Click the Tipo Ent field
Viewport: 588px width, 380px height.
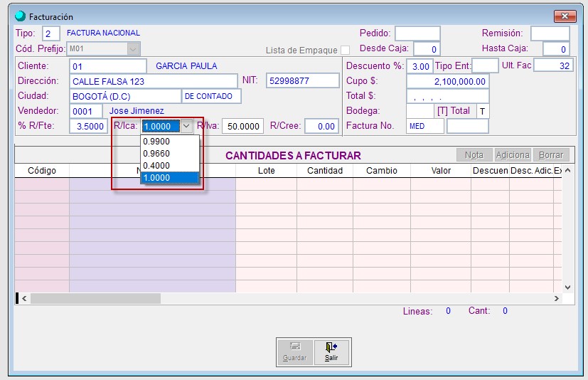pyautogui.click(x=485, y=65)
